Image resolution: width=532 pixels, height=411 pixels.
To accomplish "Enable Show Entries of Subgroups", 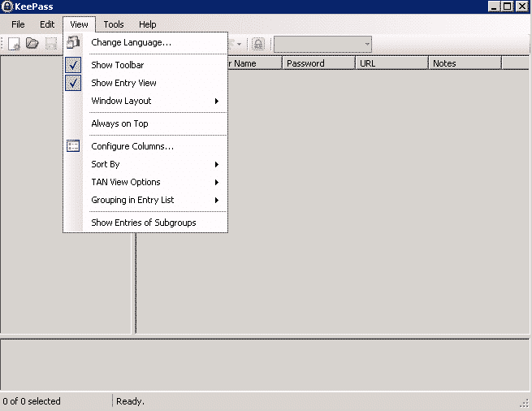I will point(145,223).
